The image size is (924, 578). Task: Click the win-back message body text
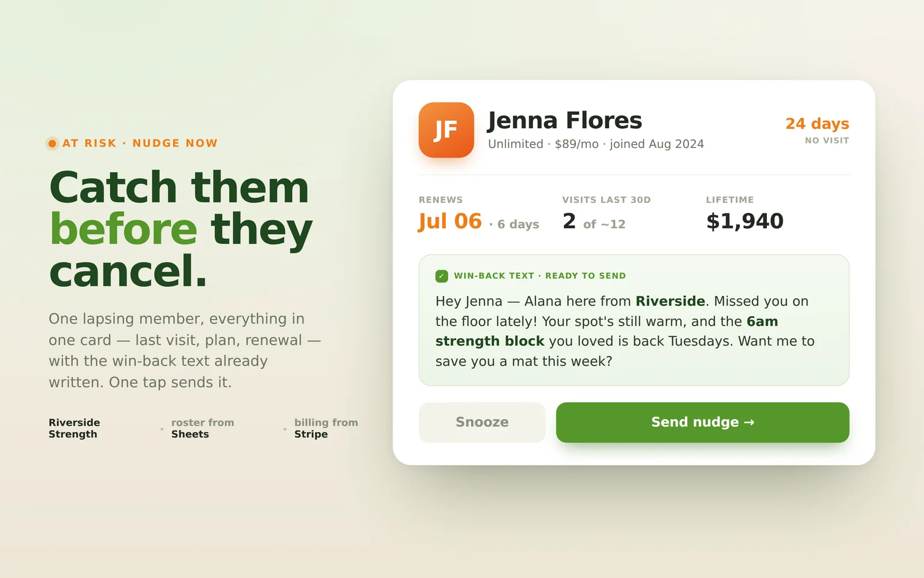click(x=625, y=331)
